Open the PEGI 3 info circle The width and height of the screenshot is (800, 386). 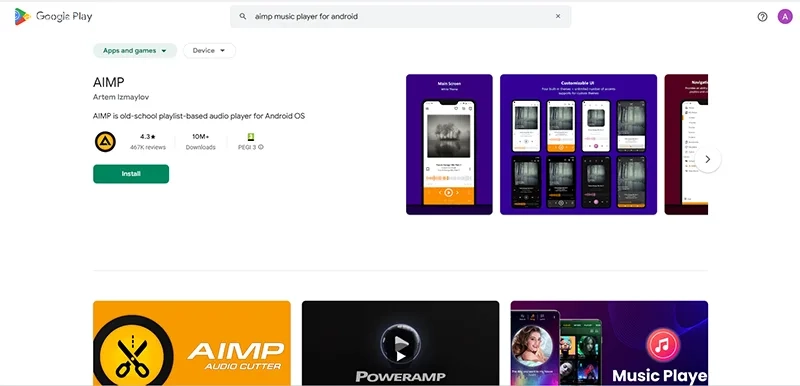(x=261, y=147)
